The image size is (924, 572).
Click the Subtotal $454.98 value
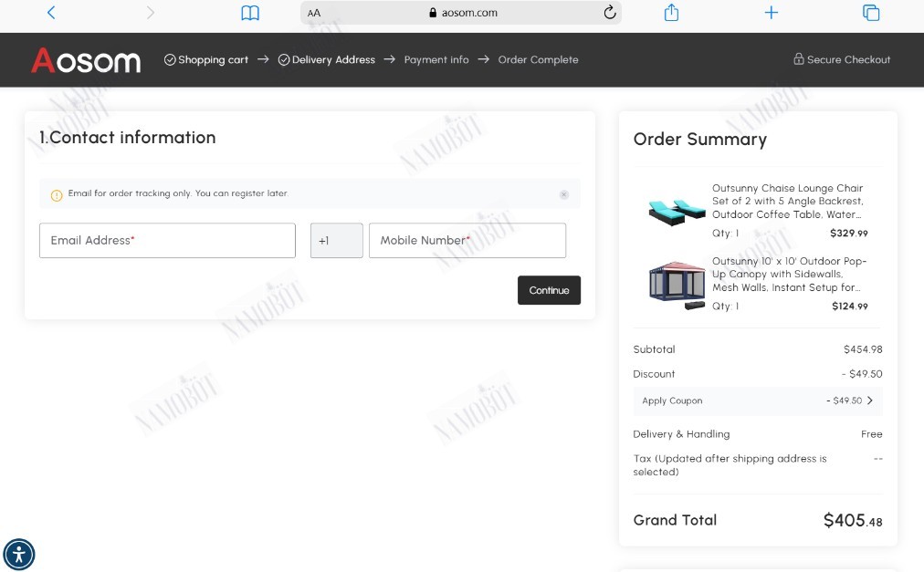point(863,349)
